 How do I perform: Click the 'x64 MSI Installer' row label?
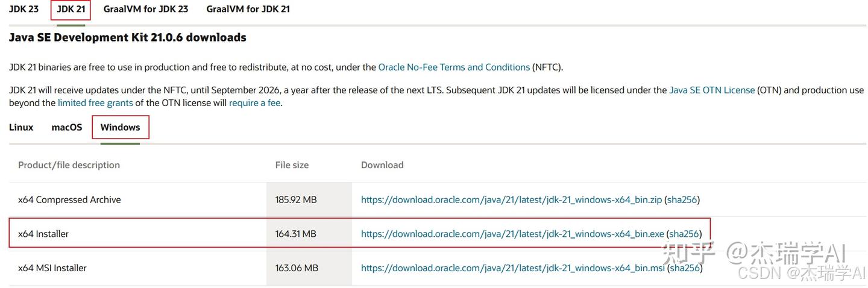click(x=52, y=268)
